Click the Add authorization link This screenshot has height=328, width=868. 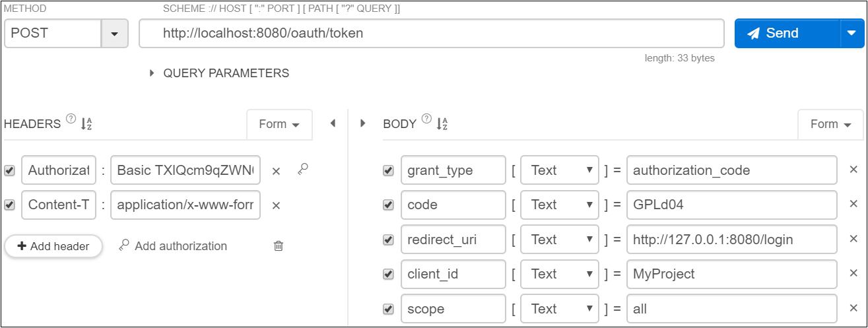click(x=173, y=246)
